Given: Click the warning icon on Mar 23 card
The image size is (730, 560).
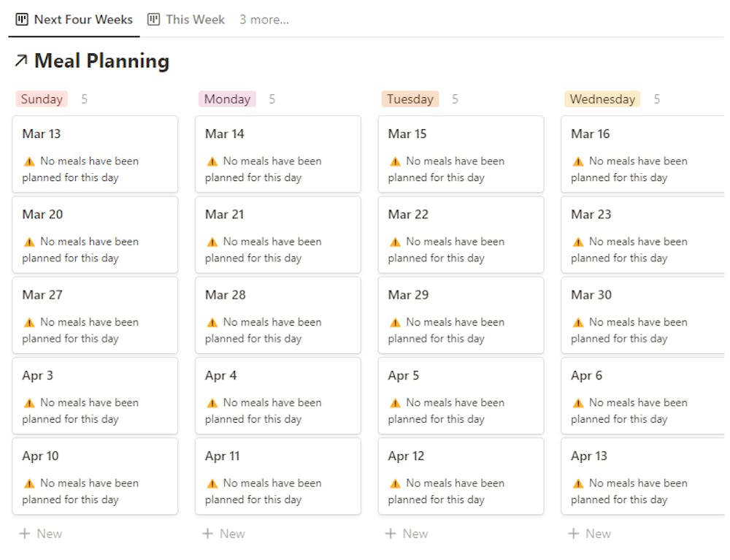Looking at the screenshot, I should [x=578, y=242].
